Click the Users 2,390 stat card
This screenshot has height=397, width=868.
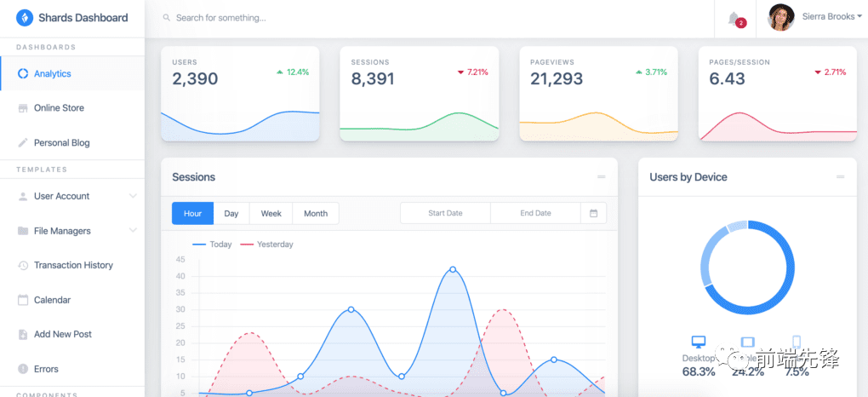(240, 94)
